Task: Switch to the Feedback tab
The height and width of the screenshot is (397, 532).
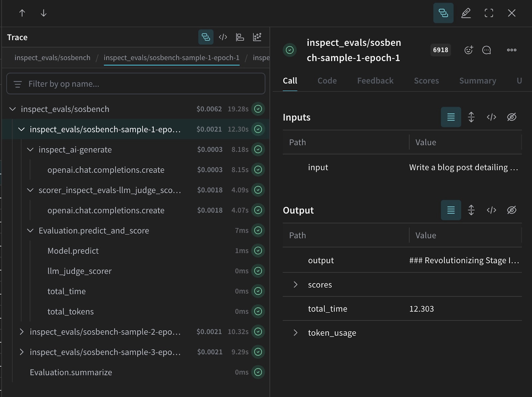Action: [375, 81]
